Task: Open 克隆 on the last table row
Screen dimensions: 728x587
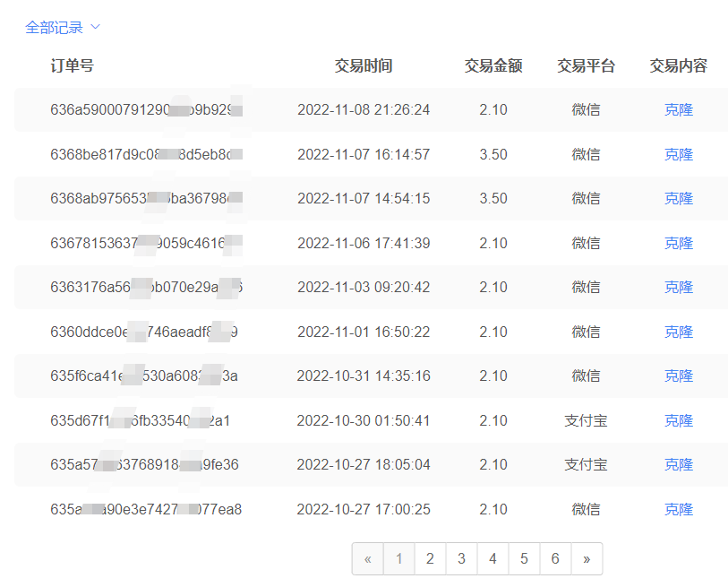Action: coord(679,509)
